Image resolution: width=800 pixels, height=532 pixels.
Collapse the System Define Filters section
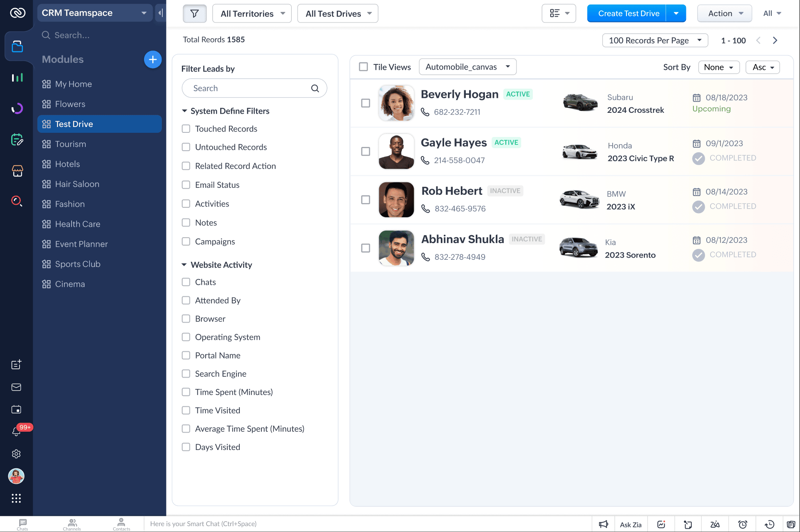pos(184,111)
